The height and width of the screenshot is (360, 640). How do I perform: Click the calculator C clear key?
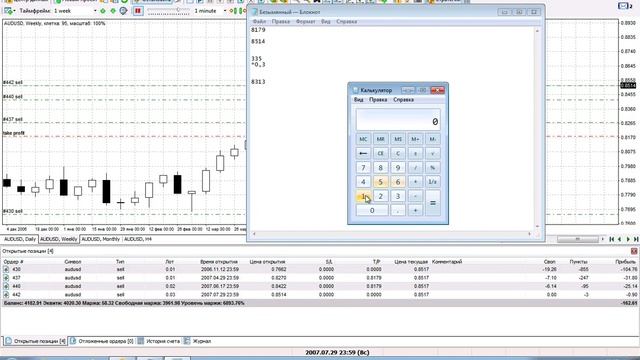pos(398,153)
